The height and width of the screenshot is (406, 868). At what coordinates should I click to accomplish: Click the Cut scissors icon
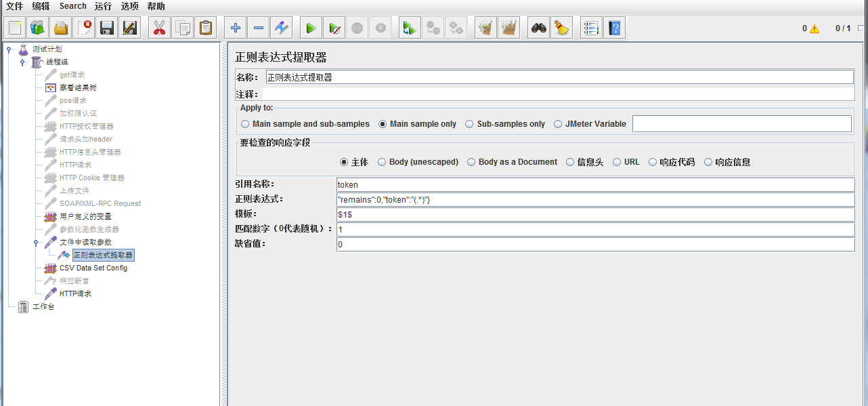(x=160, y=28)
